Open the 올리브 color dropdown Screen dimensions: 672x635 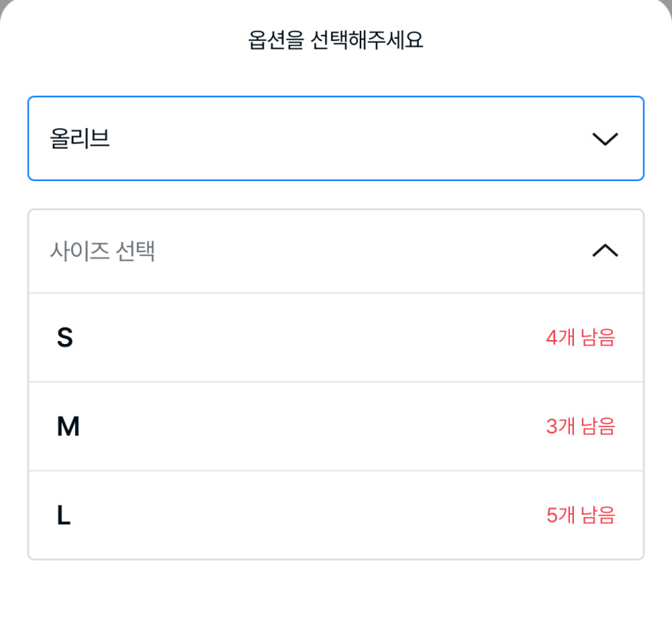335,138
